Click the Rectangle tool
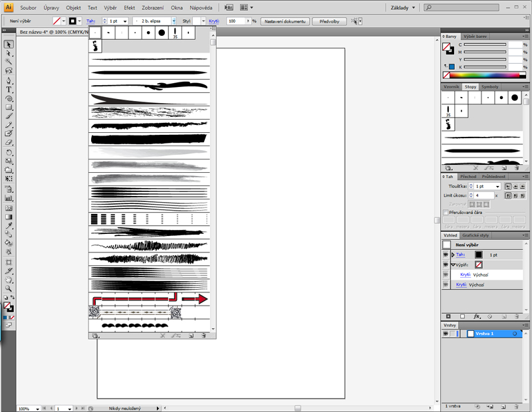The image size is (532, 412). click(x=9, y=107)
